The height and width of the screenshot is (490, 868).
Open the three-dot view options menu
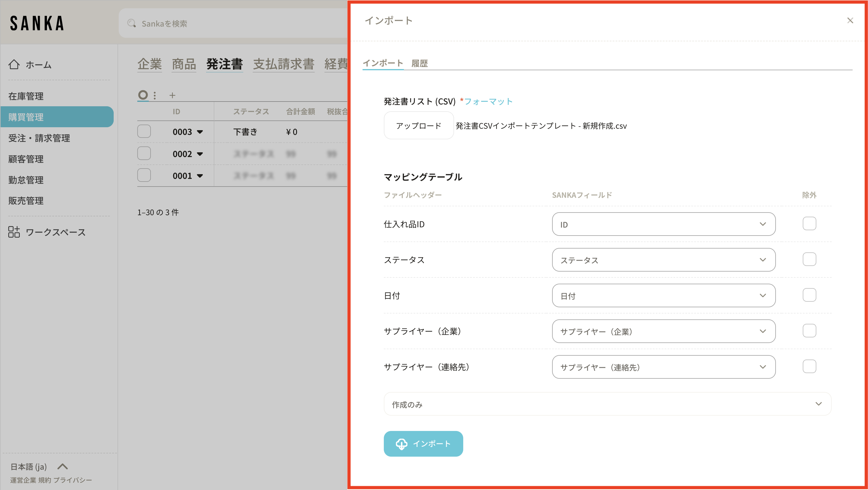tap(155, 95)
